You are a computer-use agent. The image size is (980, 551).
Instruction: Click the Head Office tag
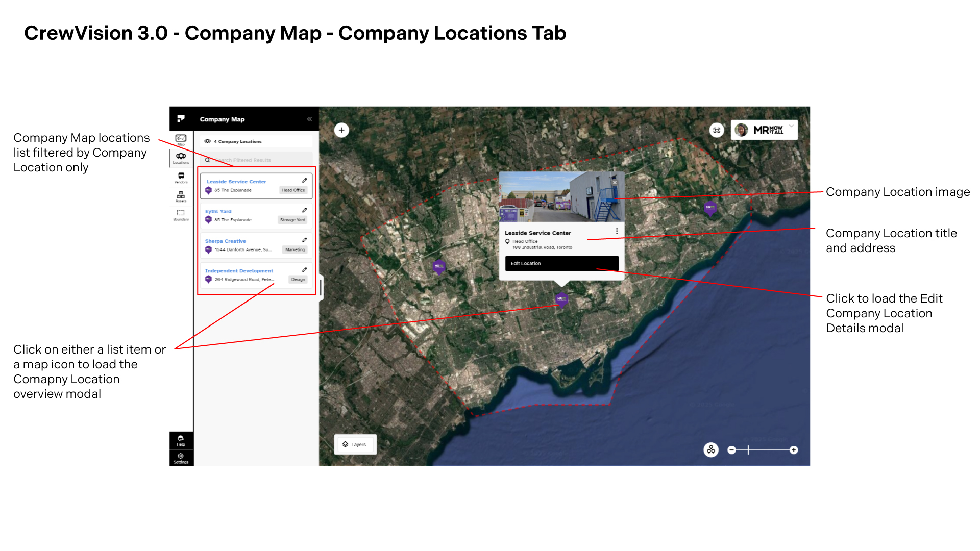[293, 190]
